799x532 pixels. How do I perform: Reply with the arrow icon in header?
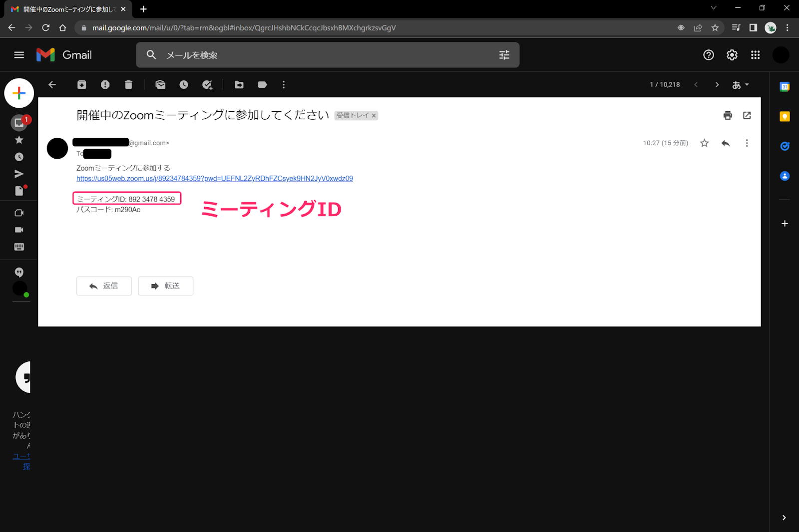point(726,143)
